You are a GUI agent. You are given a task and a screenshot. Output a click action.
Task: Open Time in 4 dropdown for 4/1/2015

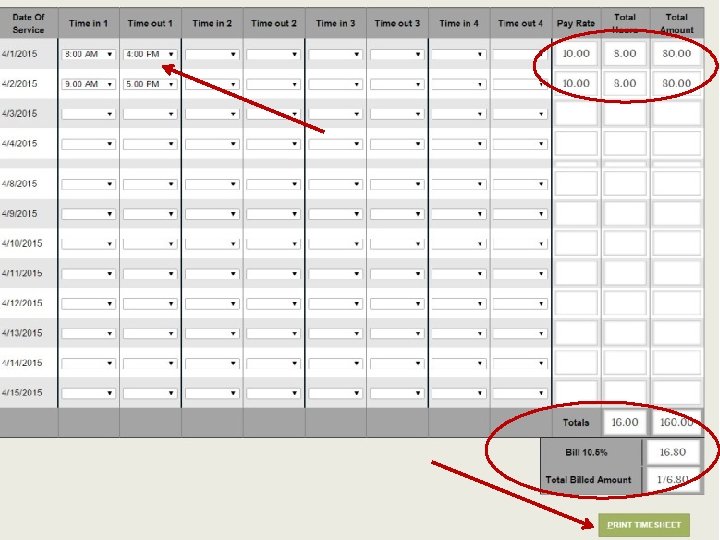pyautogui.click(x=459, y=54)
